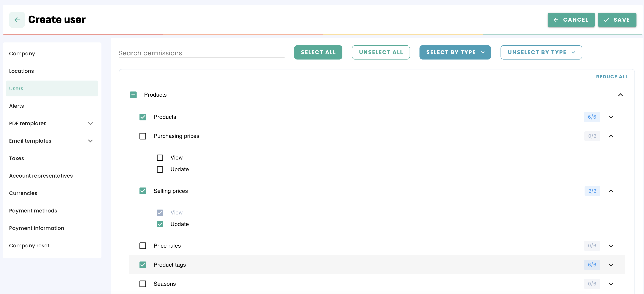Screen dimensions: 644x294
Task: Click the Reduce all link
Action: 612,77
